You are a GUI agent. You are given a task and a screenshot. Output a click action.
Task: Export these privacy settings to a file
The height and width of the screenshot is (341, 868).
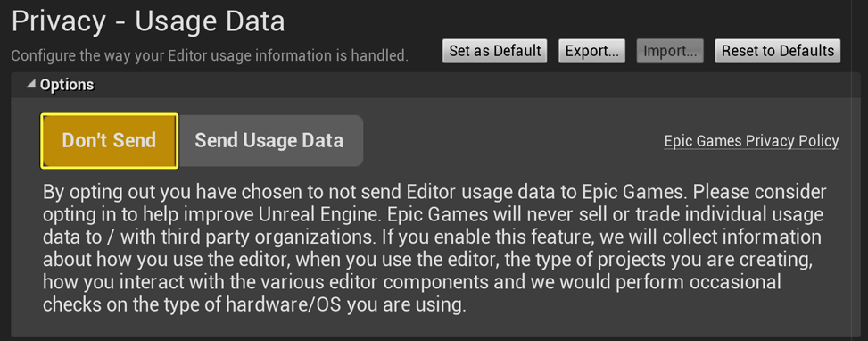coord(591,51)
